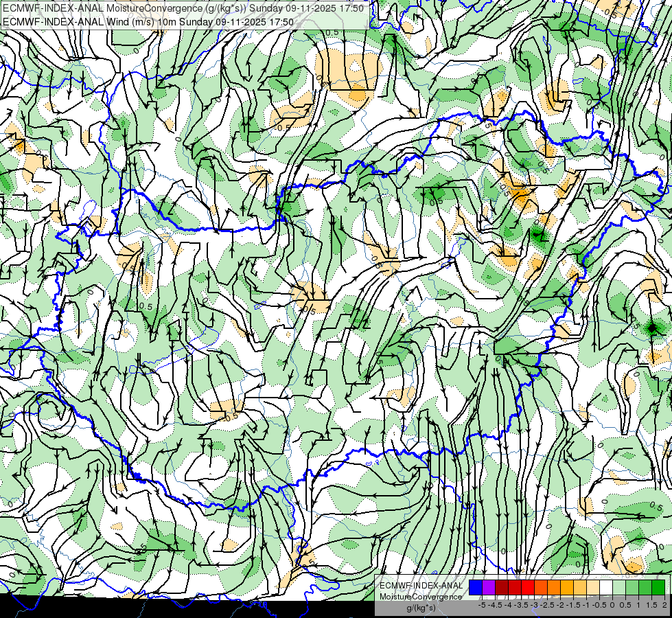Viewport: 672px width, 618px height.
Task: Click the '-4.5' legend tick label
Action: pos(496,605)
